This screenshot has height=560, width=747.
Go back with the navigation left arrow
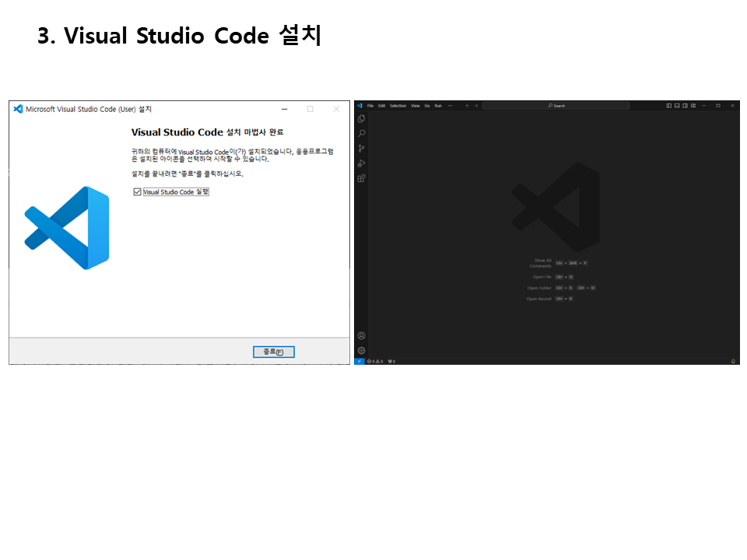(468, 106)
